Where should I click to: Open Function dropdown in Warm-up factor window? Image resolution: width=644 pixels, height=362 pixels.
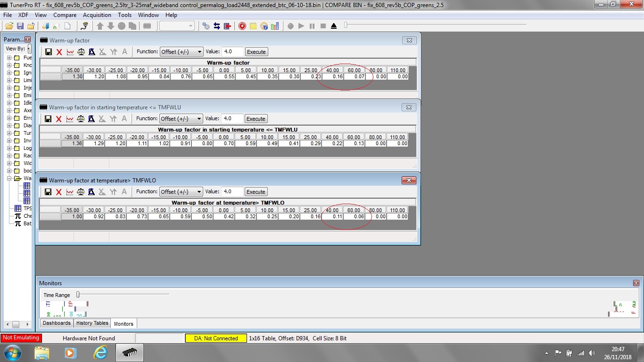point(182,52)
